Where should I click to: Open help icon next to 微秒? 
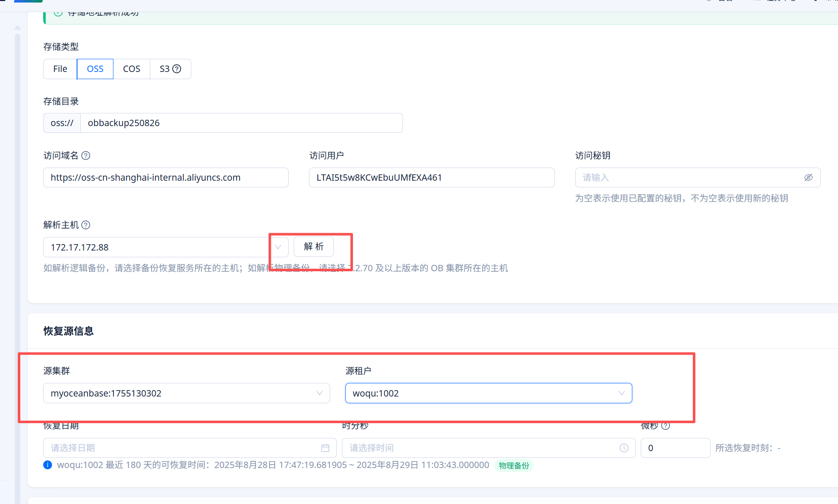(665, 426)
